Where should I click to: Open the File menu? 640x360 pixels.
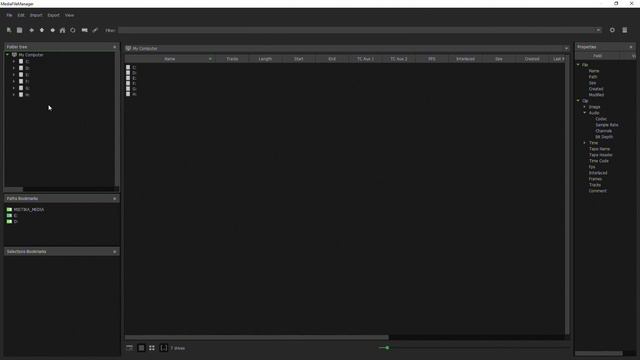[9, 15]
